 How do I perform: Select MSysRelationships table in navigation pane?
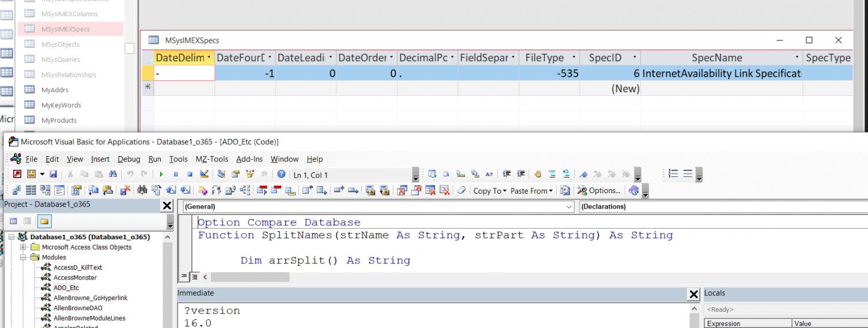(x=69, y=74)
